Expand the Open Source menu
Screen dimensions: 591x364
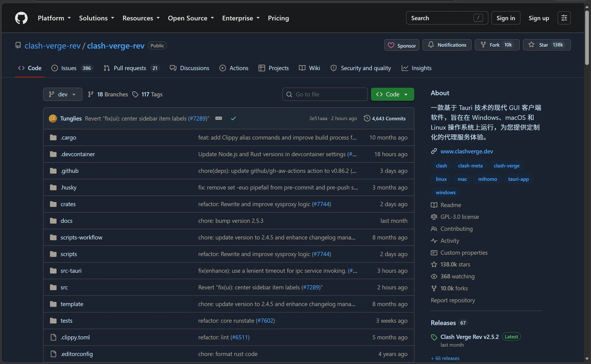point(191,18)
